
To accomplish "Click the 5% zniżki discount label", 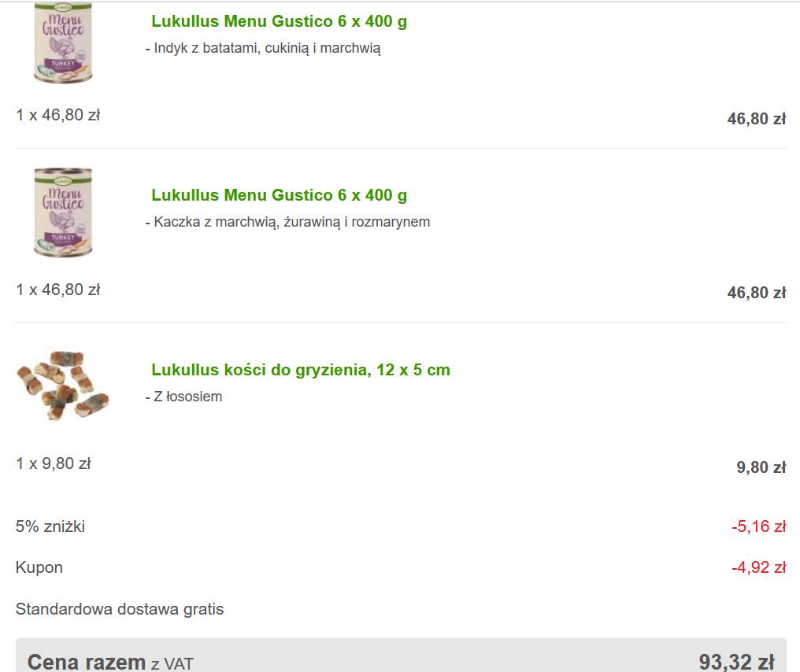I will (x=50, y=526).
